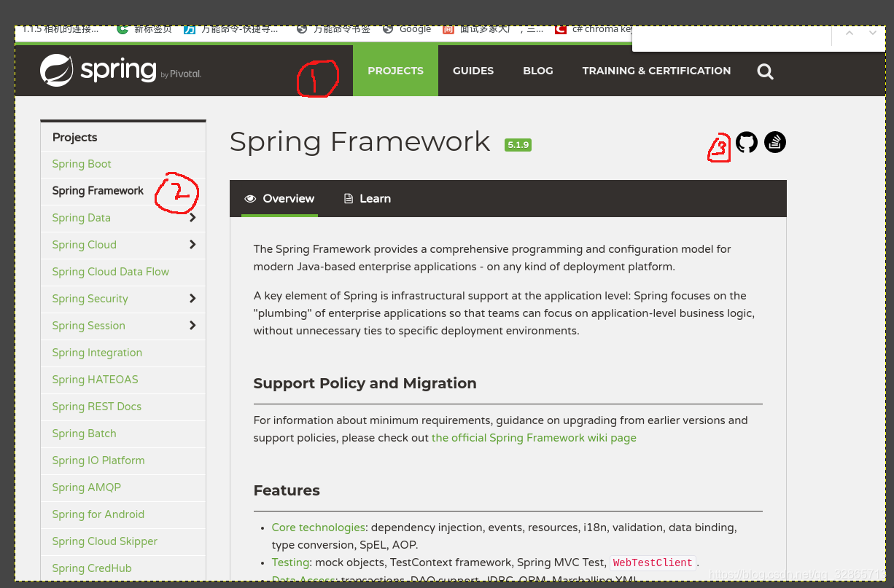Open Spring REST Docs sidebar link
Image resolution: width=894 pixels, height=588 pixels.
tap(96, 407)
